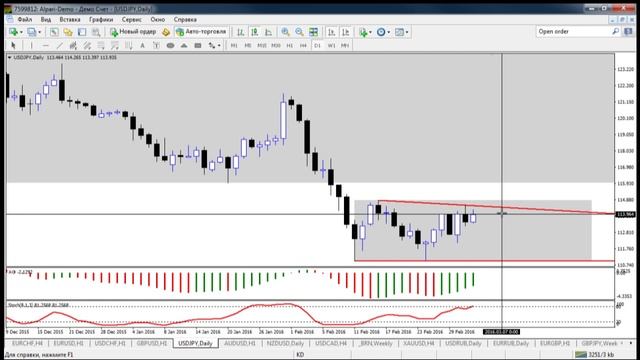Toggle chart shift from right edge
Viewport: 640px width, 360px height.
345,32
